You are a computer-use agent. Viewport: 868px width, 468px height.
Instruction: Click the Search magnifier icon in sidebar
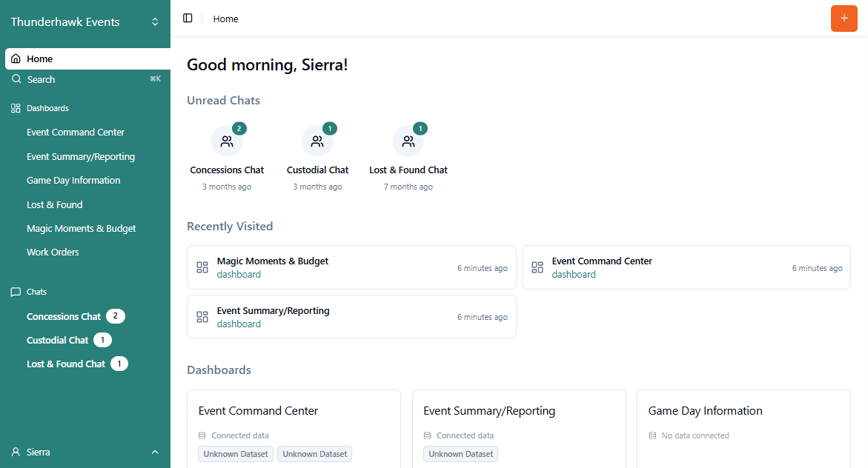[16, 79]
